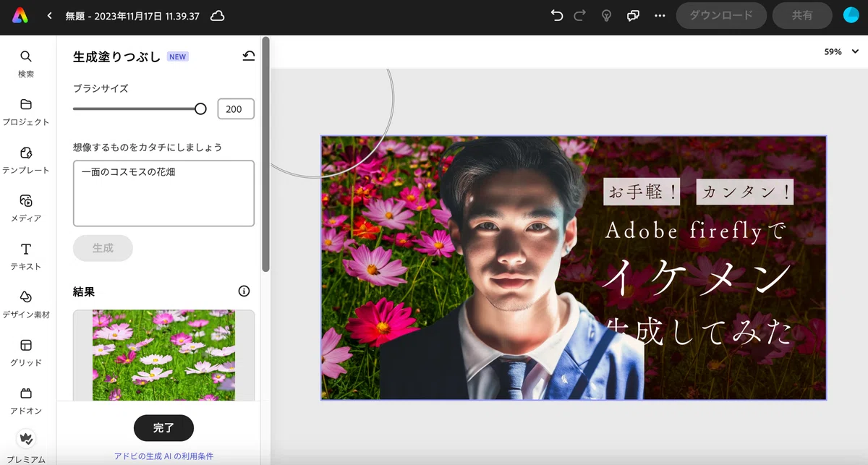Screen dimensions: 868x465
Task: Select the お手軽！ text box on canvas
Action: pos(642,192)
